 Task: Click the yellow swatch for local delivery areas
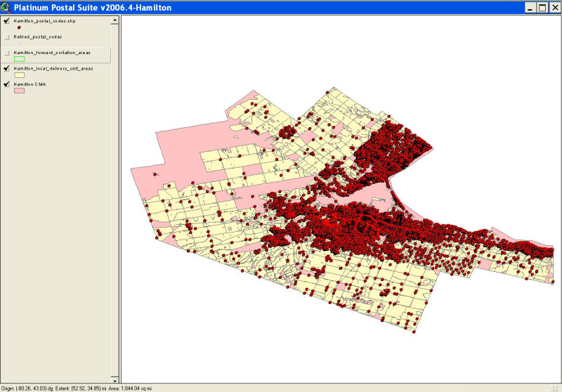(19, 75)
